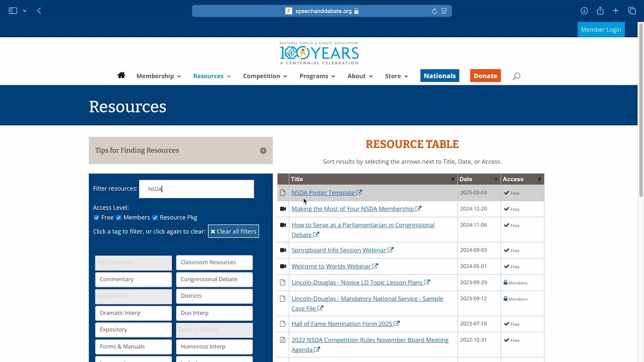Image resolution: width=644 pixels, height=362 pixels.
Task: Open Springboard Info Session Webinar link
Action: coord(342,250)
